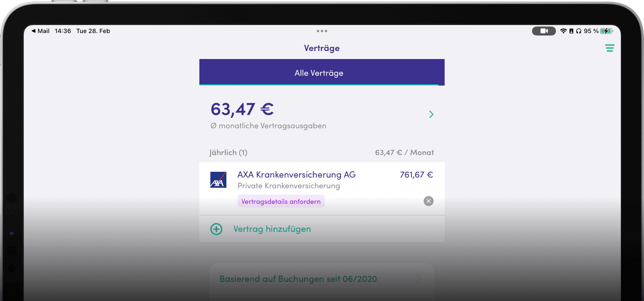Click the AXA company logo
644x301 pixels.
coord(218,180)
